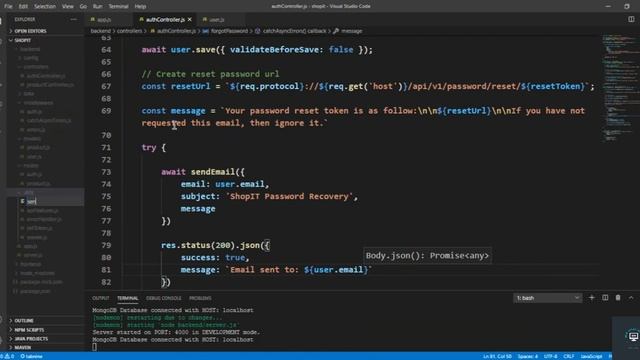The height and width of the screenshot is (360, 640).
Task: Click the split editor icon
Action: coord(631,19)
